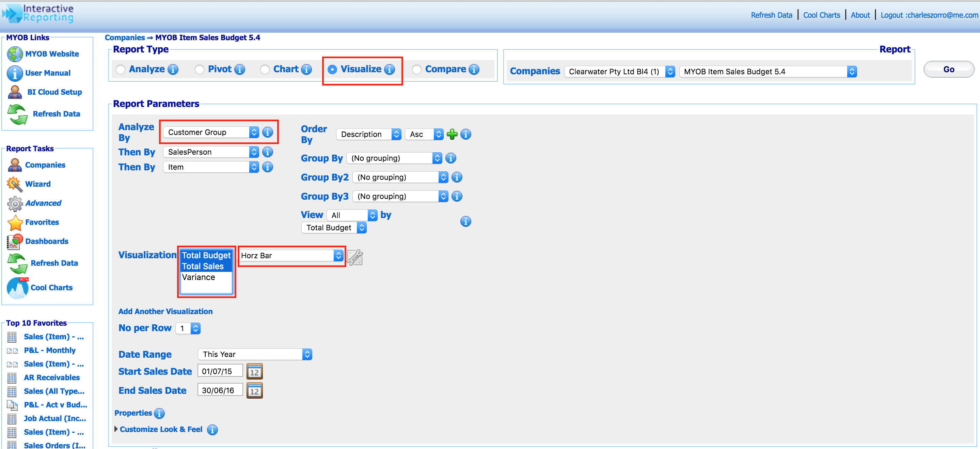Change the No per Row stepper value
980x449 pixels.
point(188,328)
